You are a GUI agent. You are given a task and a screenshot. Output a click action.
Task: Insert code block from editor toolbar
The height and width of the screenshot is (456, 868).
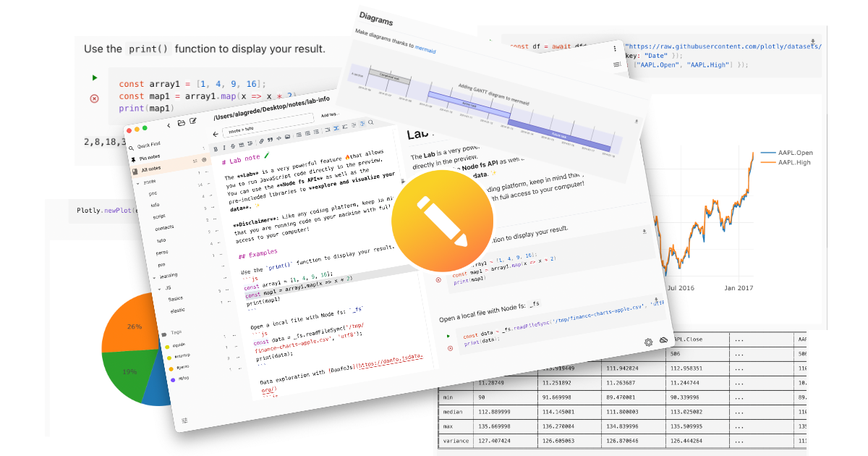tap(278, 138)
